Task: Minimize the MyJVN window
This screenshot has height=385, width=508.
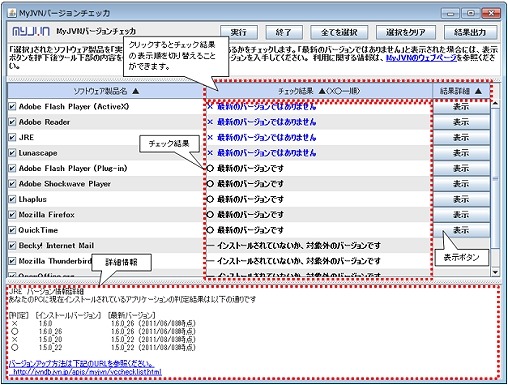Action: tap(450, 13)
